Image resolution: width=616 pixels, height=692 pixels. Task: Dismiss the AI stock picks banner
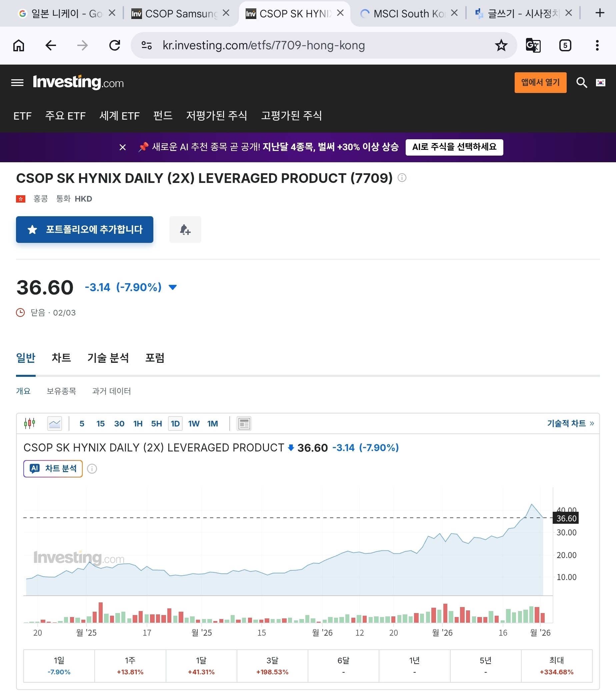click(x=123, y=147)
